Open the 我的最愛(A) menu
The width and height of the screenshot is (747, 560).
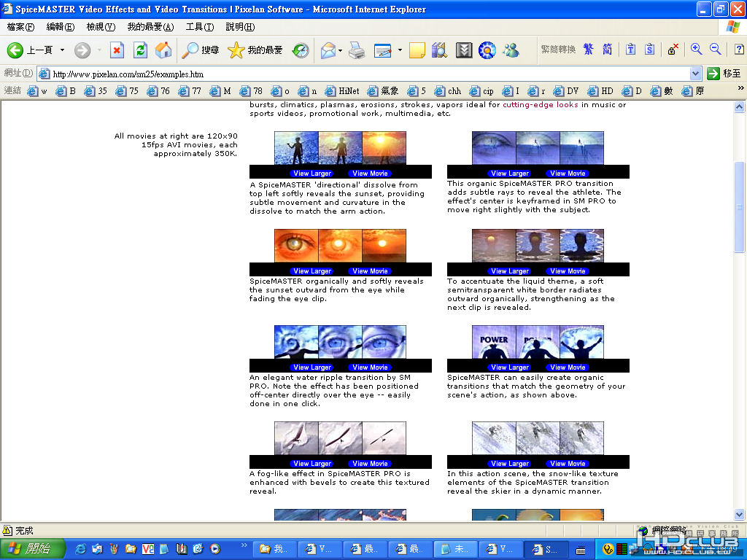150,27
